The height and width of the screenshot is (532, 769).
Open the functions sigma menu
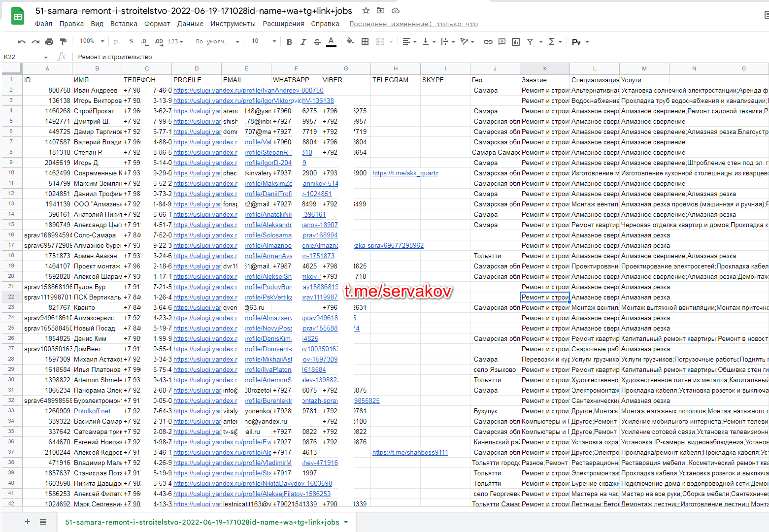[555, 42]
